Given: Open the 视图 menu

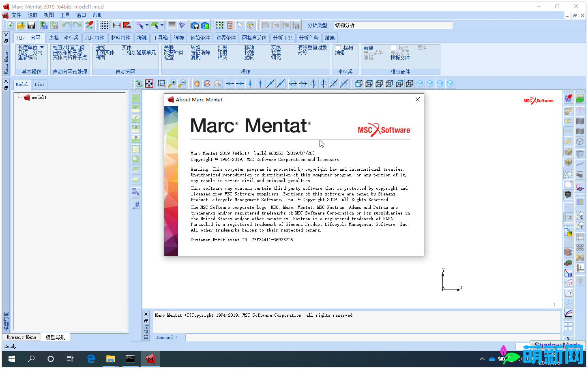Looking at the screenshot, I should click(49, 15).
